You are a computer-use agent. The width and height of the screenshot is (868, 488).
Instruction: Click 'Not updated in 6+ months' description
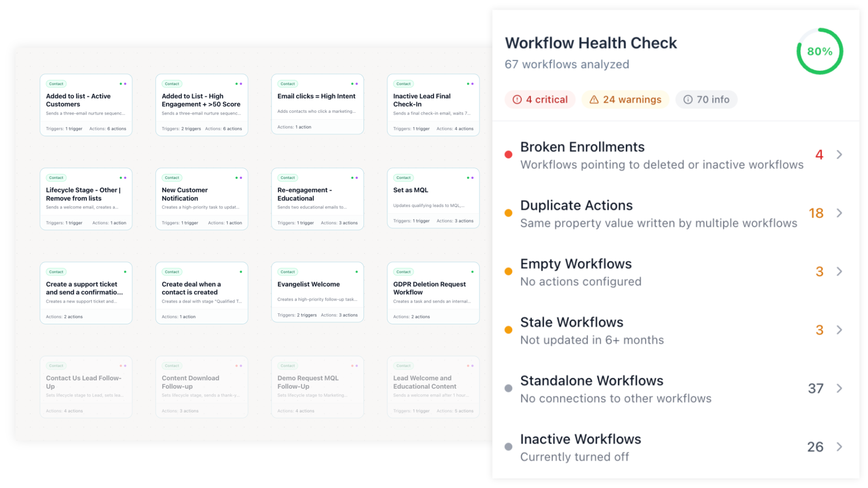pos(592,340)
